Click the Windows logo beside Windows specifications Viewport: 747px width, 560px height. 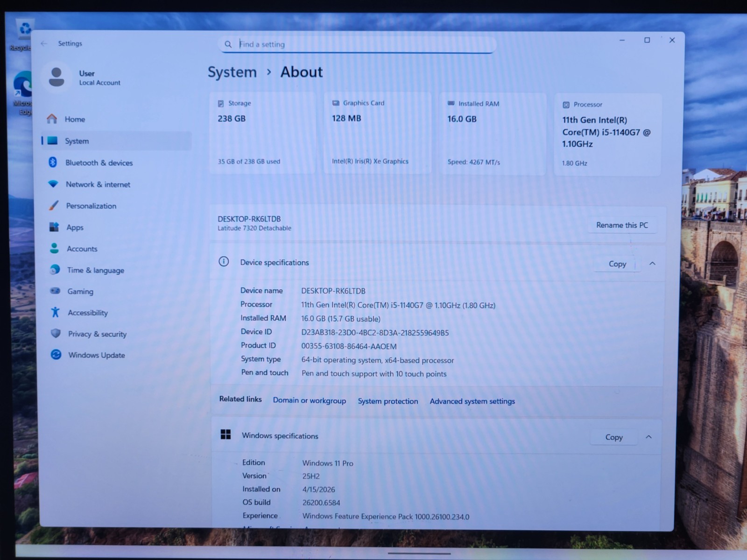(x=226, y=434)
